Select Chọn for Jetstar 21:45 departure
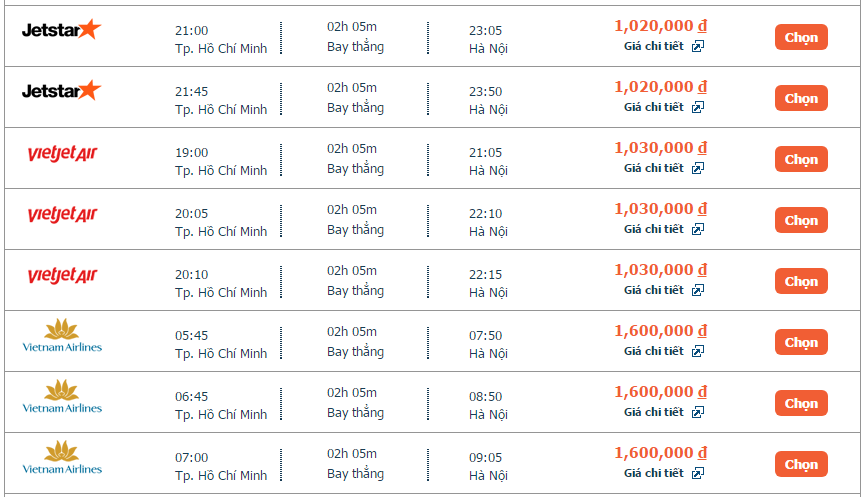865x497 pixels. 801,98
